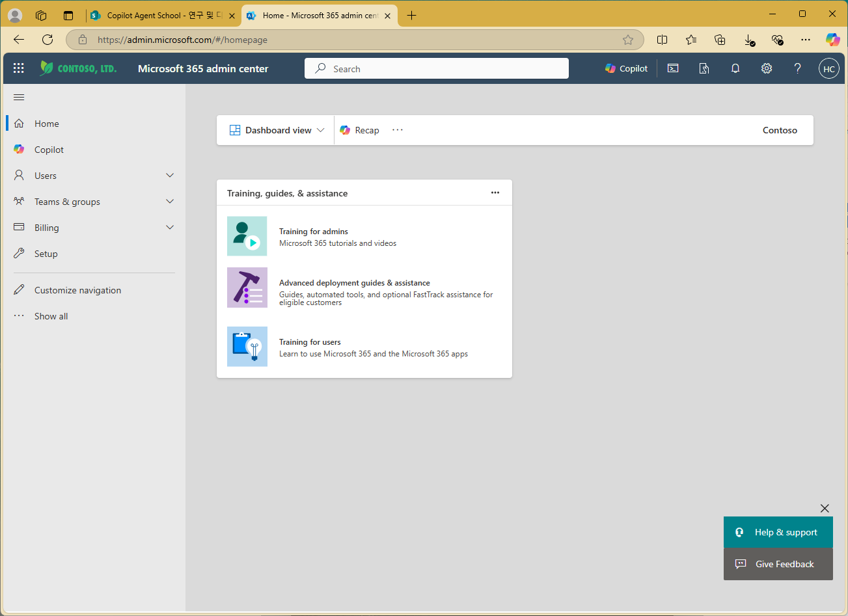Collapse the navigation hamburger menu
848x616 pixels.
[19, 98]
